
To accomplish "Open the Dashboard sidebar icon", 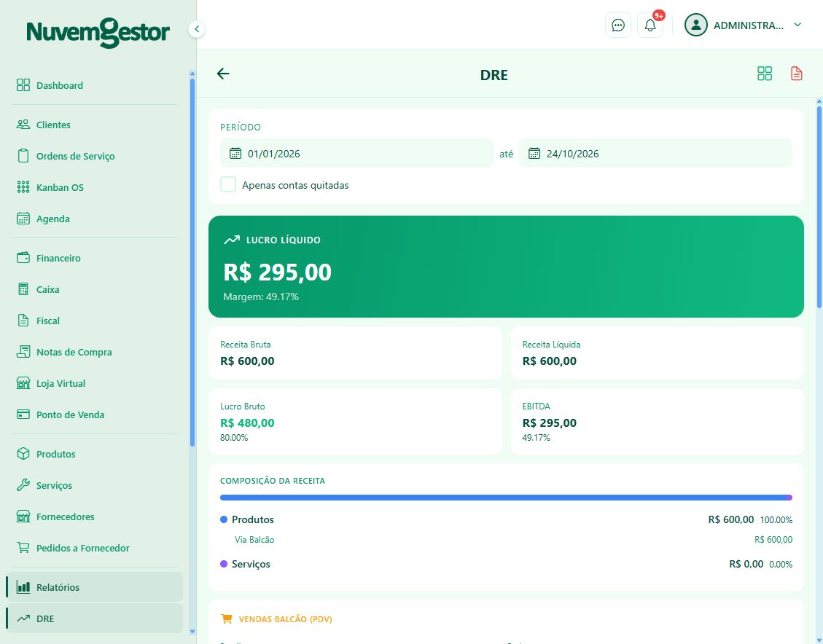I will (x=23, y=85).
